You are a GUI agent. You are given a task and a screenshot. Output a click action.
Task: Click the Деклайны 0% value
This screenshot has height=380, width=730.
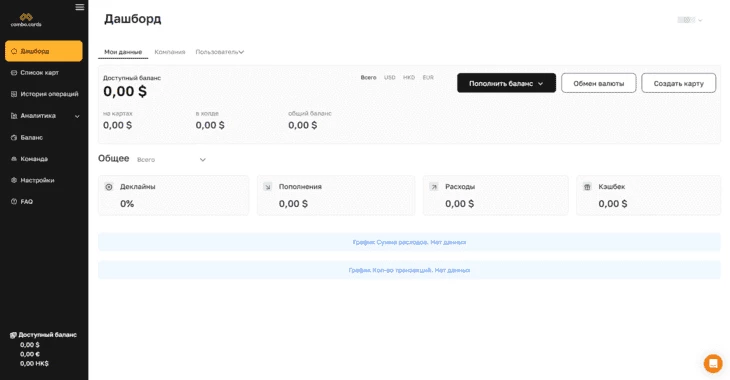pos(127,204)
